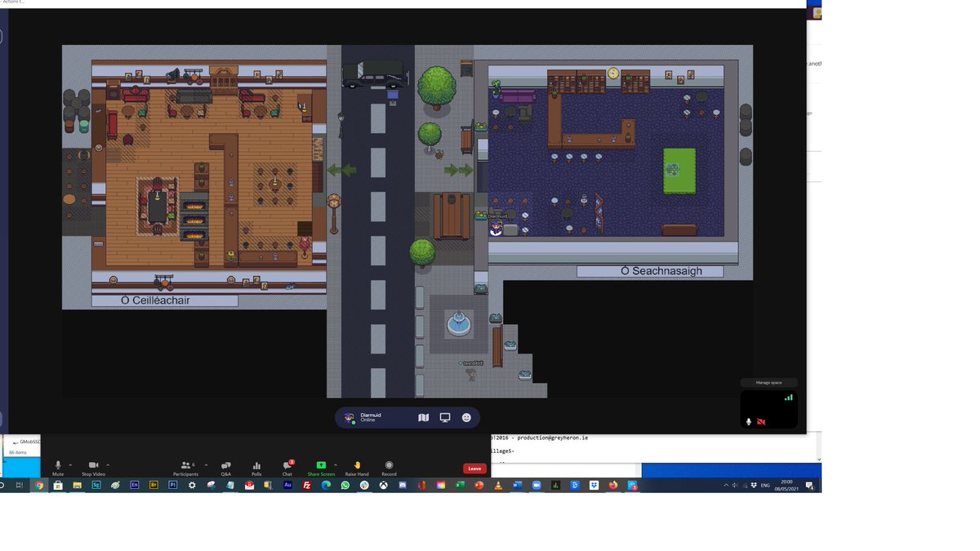Open the Xbox app taskbar icon

tap(383, 485)
